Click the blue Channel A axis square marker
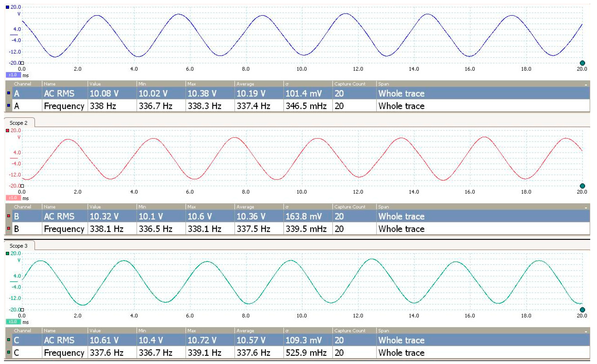Screen dimensions: 597x364 click(x=7, y=7)
